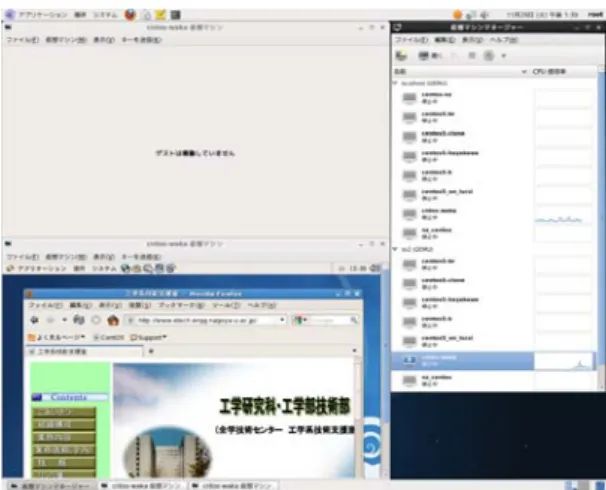The width and height of the screenshot is (606, 490).
Task: Click the guest panel volume icon
Action: [x=374, y=268]
